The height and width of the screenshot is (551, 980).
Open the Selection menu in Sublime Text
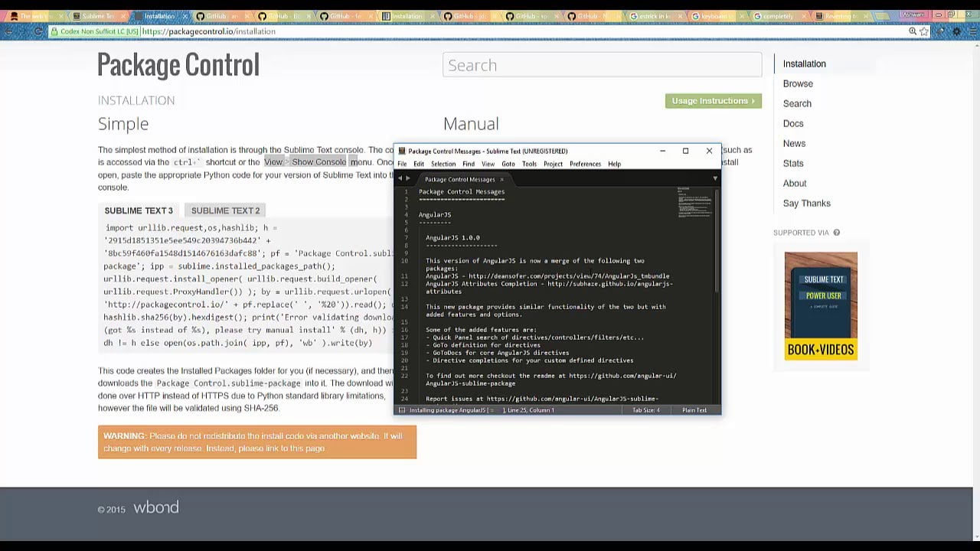pos(443,164)
